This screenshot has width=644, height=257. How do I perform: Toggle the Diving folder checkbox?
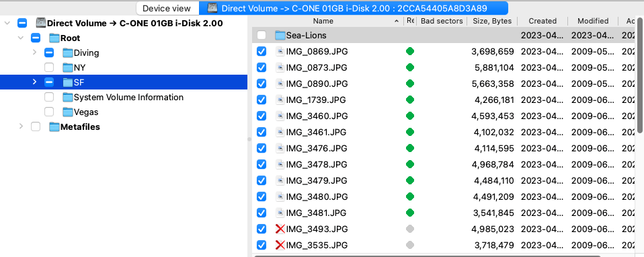click(x=49, y=53)
